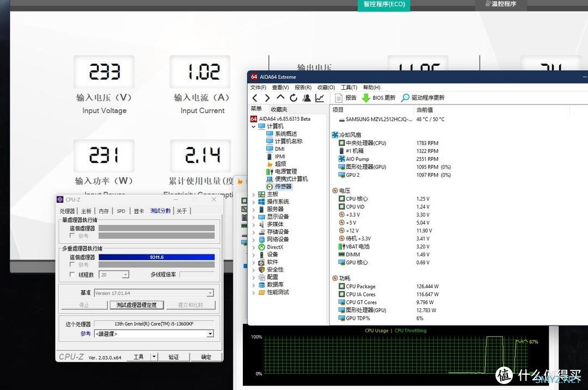Open 报告(R) menu in AIDA64

pyautogui.click(x=303, y=87)
